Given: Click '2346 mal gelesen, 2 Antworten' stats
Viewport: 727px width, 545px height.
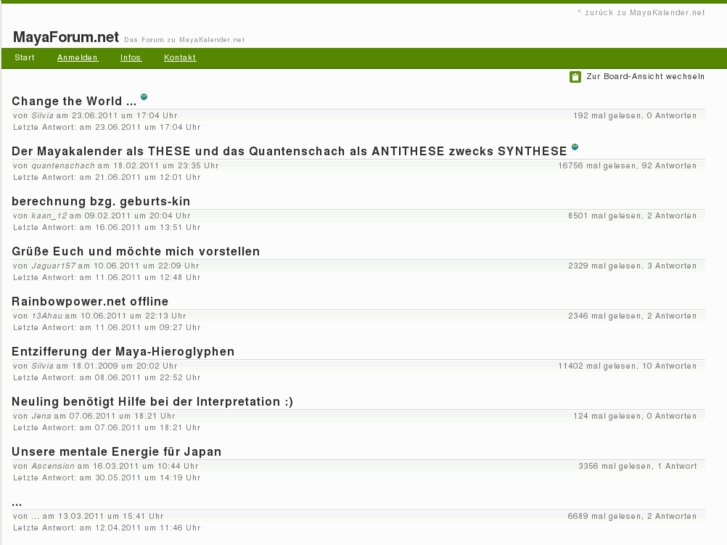Looking at the screenshot, I should [632, 316].
